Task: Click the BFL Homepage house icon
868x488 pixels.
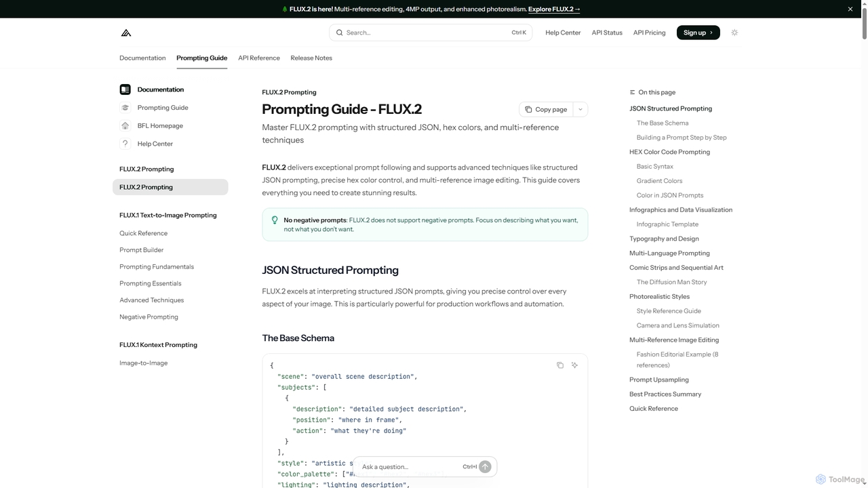Action: point(125,125)
